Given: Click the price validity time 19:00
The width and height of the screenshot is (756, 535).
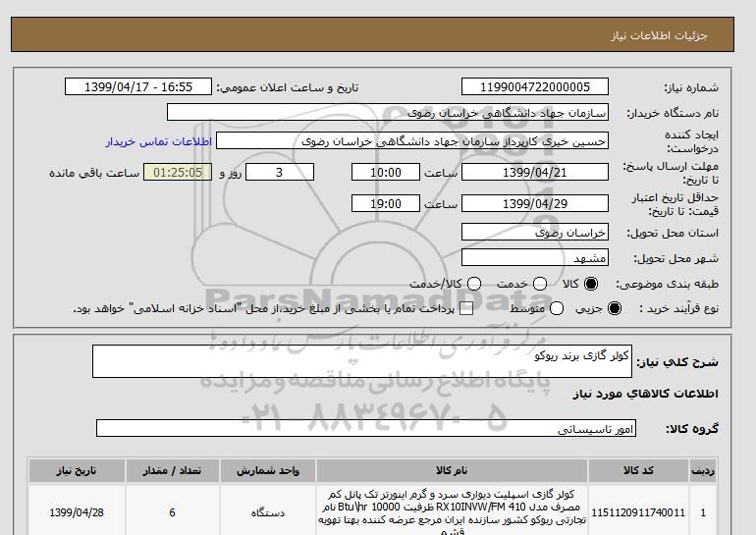Looking at the screenshot, I should [x=386, y=203].
